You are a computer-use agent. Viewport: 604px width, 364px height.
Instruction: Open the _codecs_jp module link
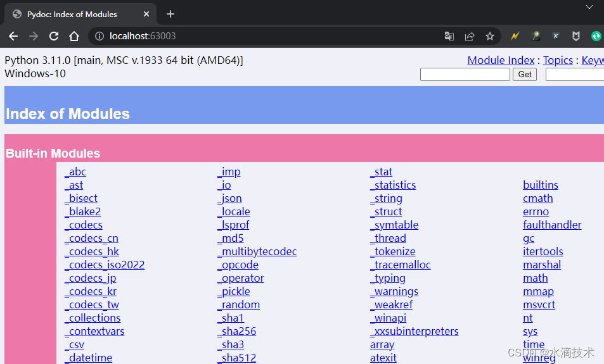pyautogui.click(x=90, y=278)
